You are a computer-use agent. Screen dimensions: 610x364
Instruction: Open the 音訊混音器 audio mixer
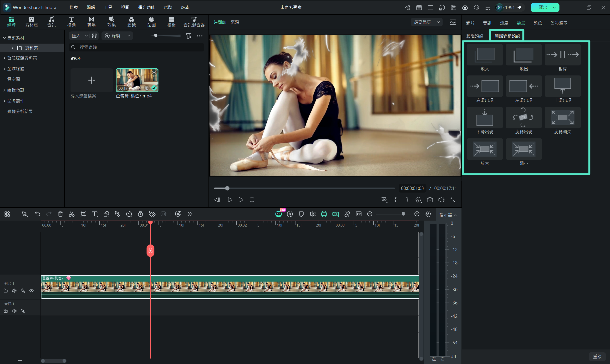[194, 22]
